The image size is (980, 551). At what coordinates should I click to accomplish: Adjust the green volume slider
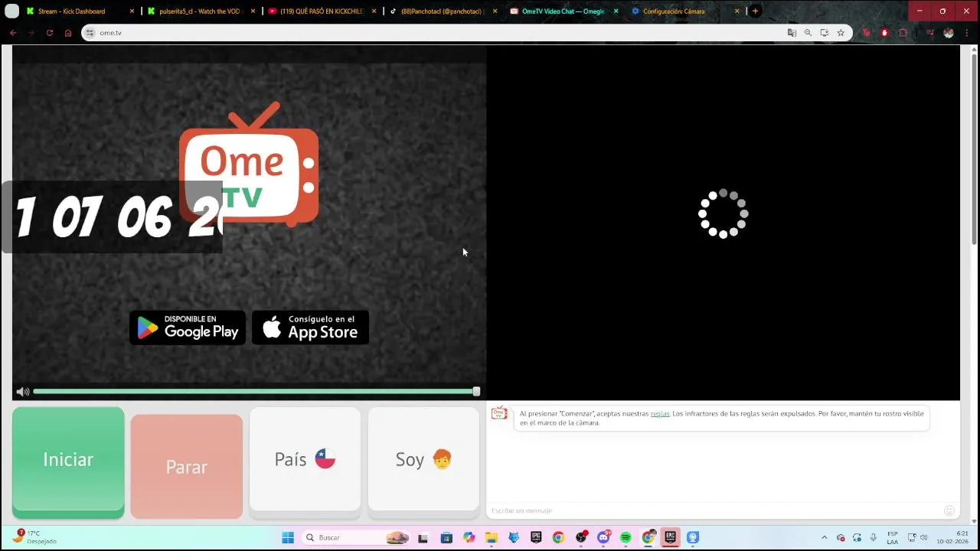(256, 392)
